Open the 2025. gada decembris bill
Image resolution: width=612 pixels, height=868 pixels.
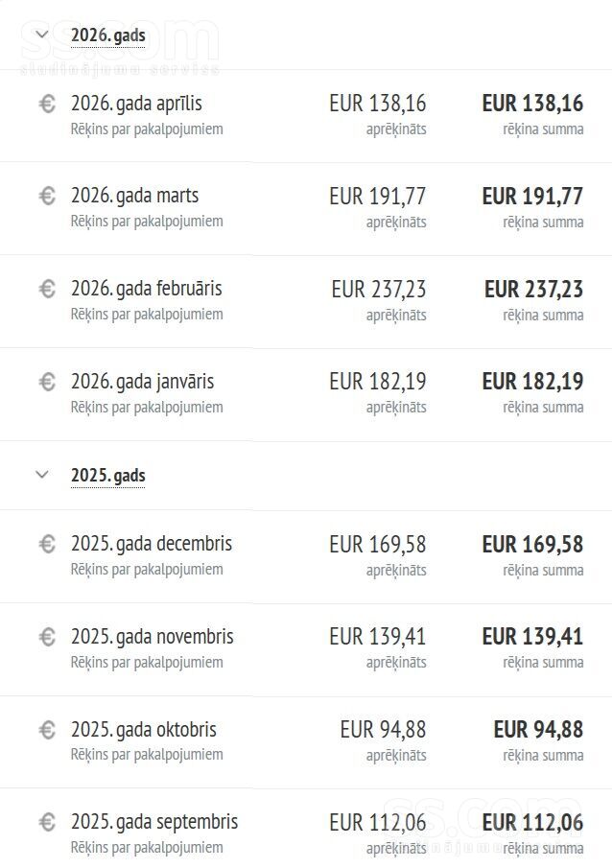tap(152, 544)
